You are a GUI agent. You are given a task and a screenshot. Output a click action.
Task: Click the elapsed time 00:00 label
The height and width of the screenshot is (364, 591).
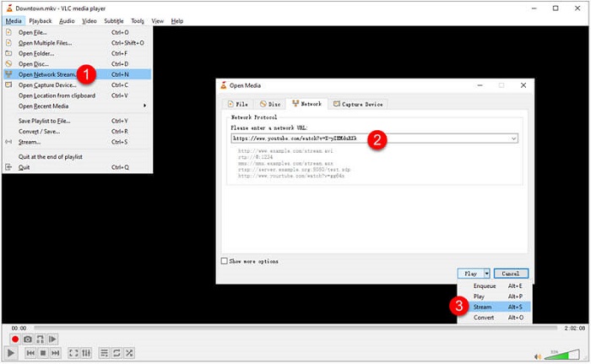point(19,329)
